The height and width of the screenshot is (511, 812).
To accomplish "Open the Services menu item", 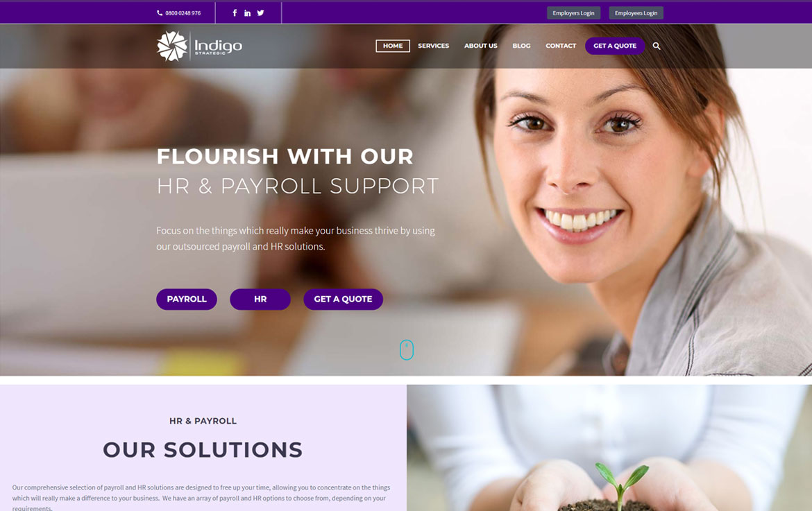I will [x=434, y=46].
